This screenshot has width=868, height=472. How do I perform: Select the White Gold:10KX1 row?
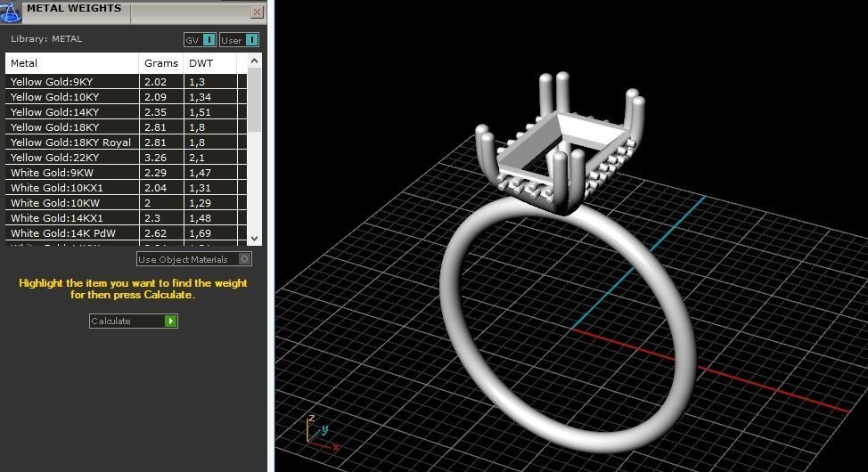(x=127, y=188)
